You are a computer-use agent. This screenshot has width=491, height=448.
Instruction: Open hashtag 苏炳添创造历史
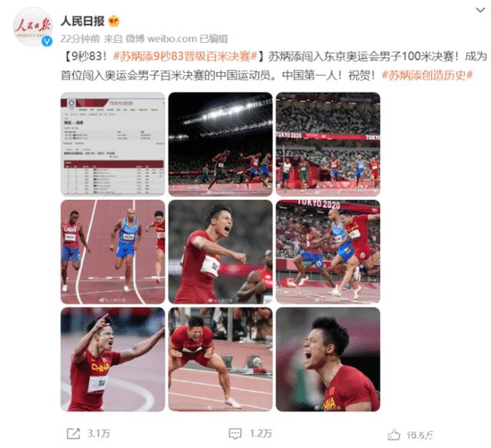(427, 75)
